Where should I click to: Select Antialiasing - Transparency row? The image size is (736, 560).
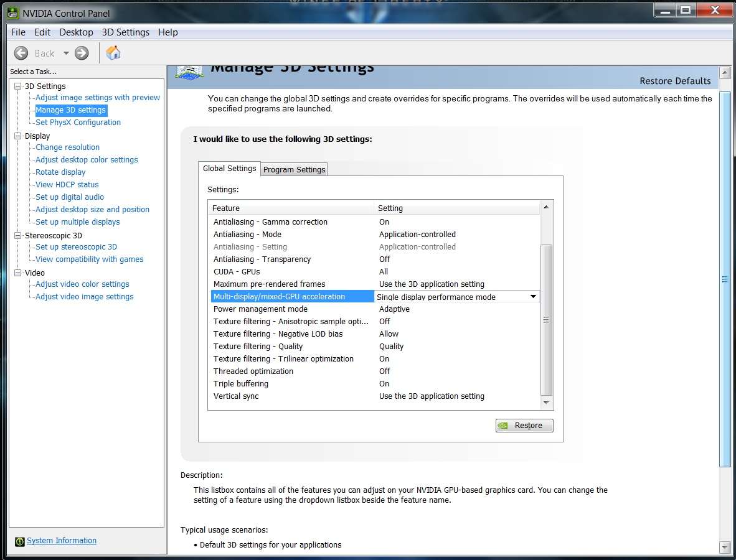tap(375, 259)
